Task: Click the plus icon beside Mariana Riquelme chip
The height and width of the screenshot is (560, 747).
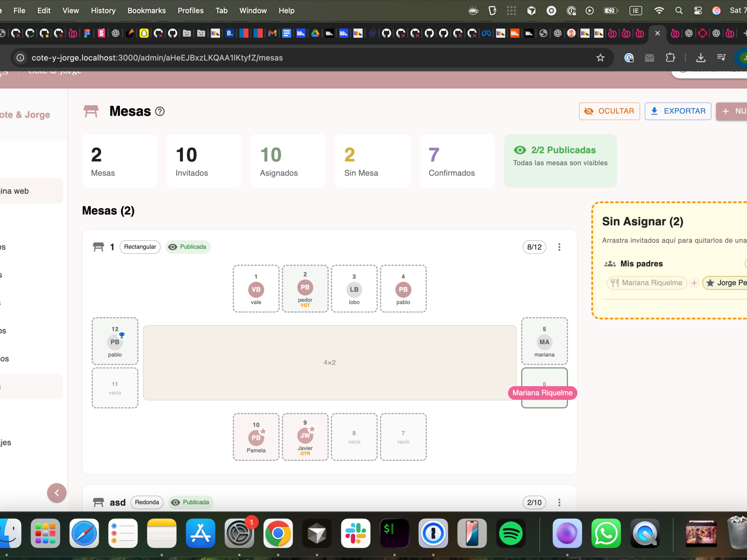Action: [x=694, y=283]
